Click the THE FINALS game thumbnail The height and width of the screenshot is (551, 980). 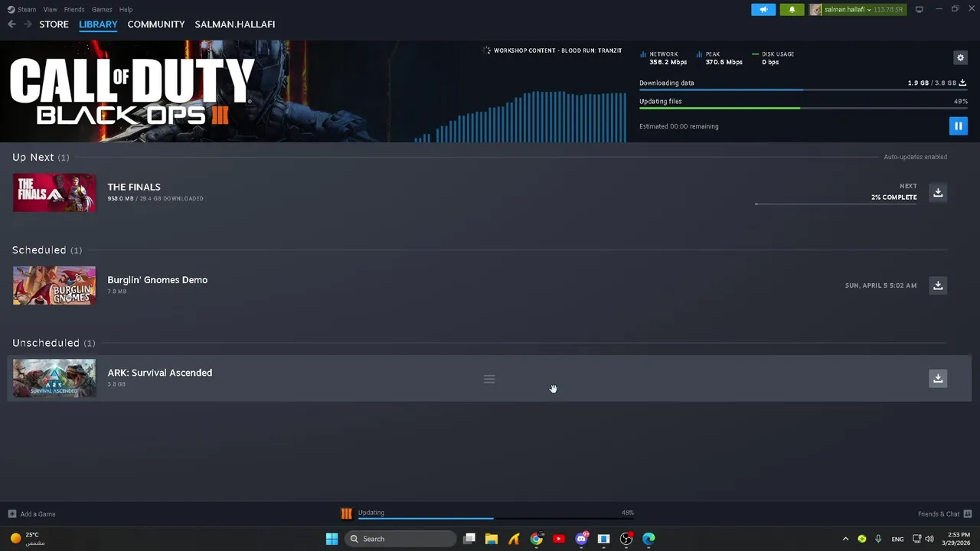(x=54, y=192)
